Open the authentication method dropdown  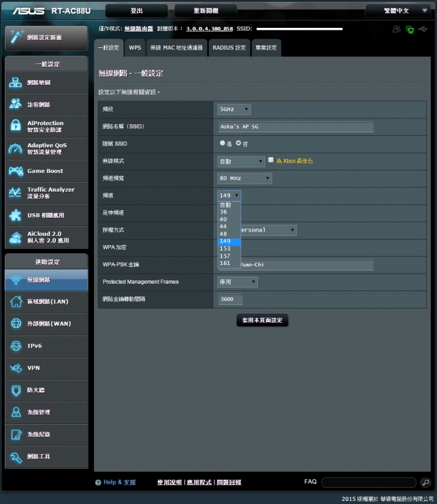point(268,230)
